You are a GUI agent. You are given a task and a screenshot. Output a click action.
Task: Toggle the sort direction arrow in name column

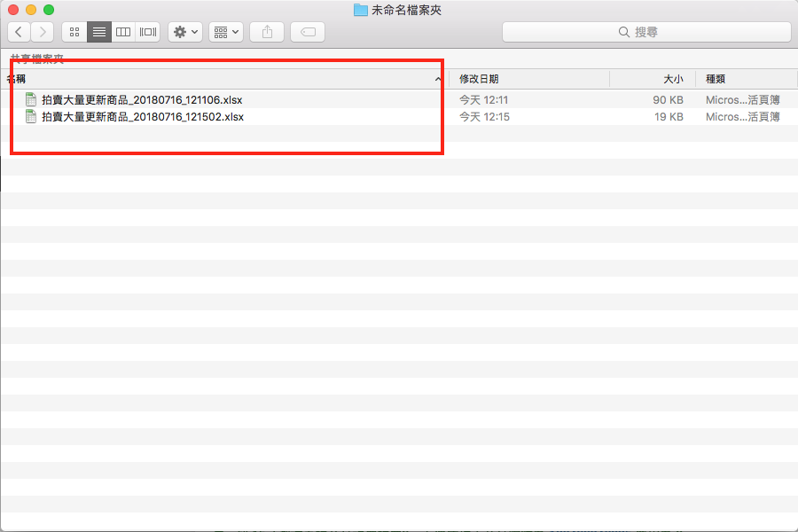[x=438, y=80]
